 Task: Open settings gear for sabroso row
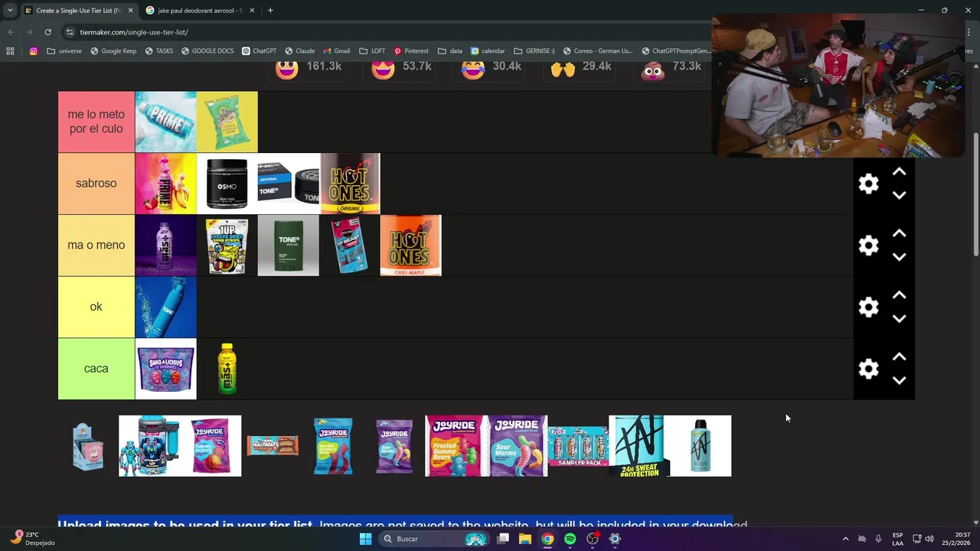[x=868, y=184]
